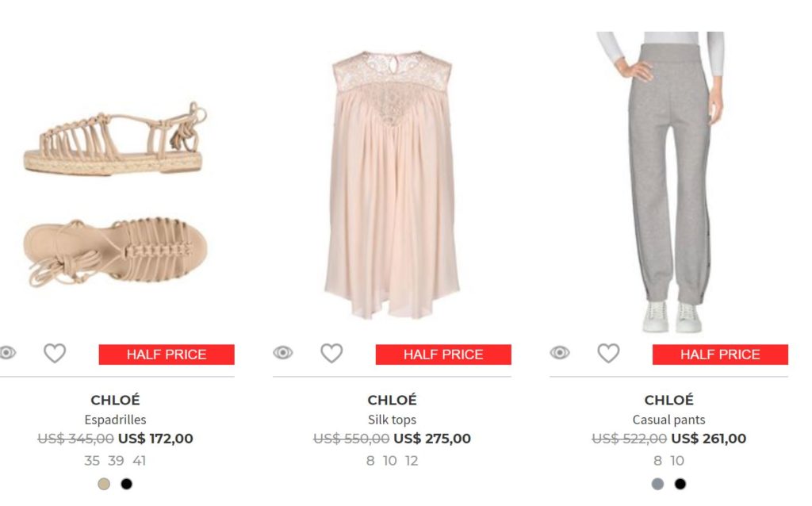This screenshot has height=506, width=812.
Task: Favorite the Silk tops with heart icon
Action: [x=331, y=353]
